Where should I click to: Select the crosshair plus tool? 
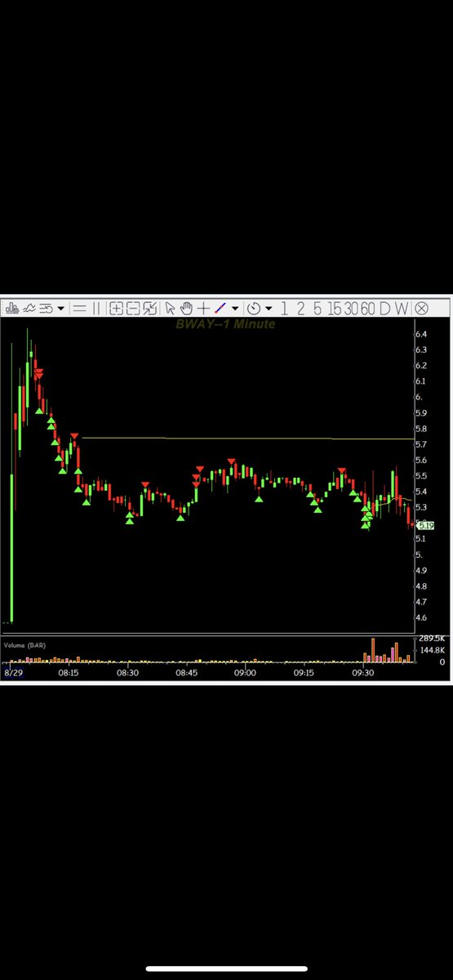pyautogui.click(x=203, y=308)
